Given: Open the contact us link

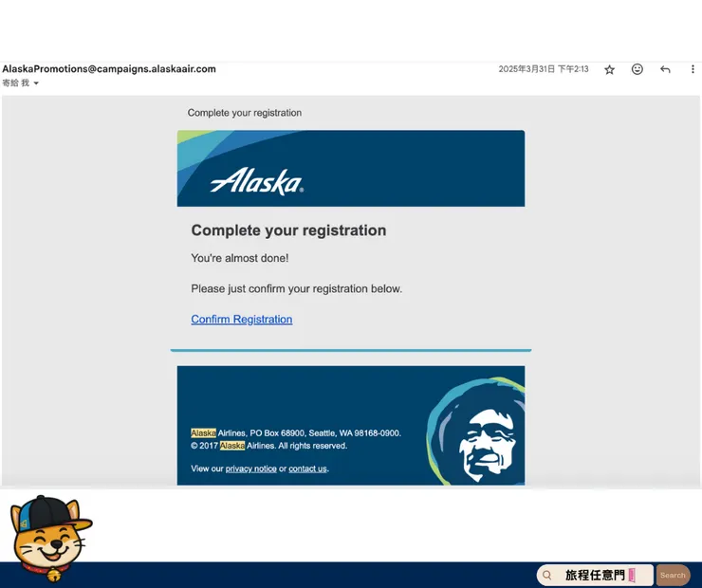Looking at the screenshot, I should 307,469.
